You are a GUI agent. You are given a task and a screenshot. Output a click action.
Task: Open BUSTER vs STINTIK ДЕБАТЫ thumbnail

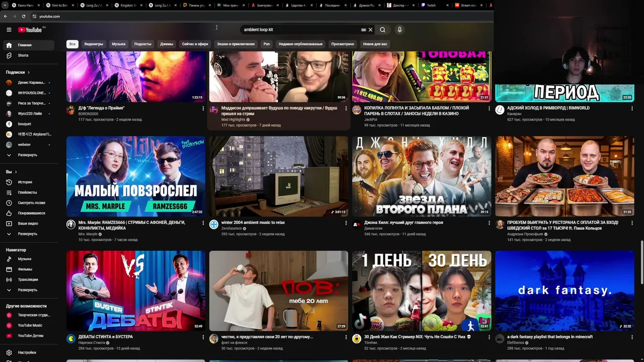[136, 291]
